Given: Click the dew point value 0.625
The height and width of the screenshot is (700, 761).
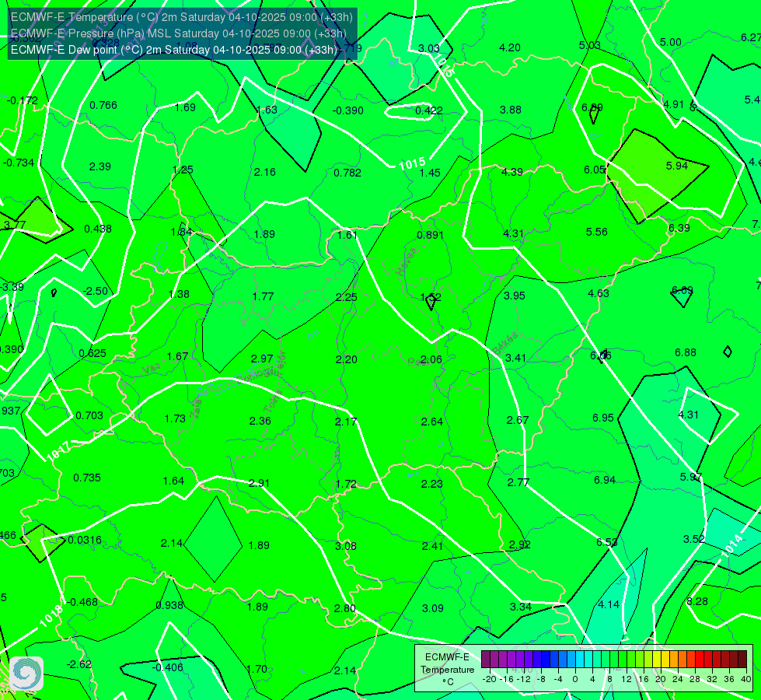Looking at the screenshot, I should [x=93, y=354].
